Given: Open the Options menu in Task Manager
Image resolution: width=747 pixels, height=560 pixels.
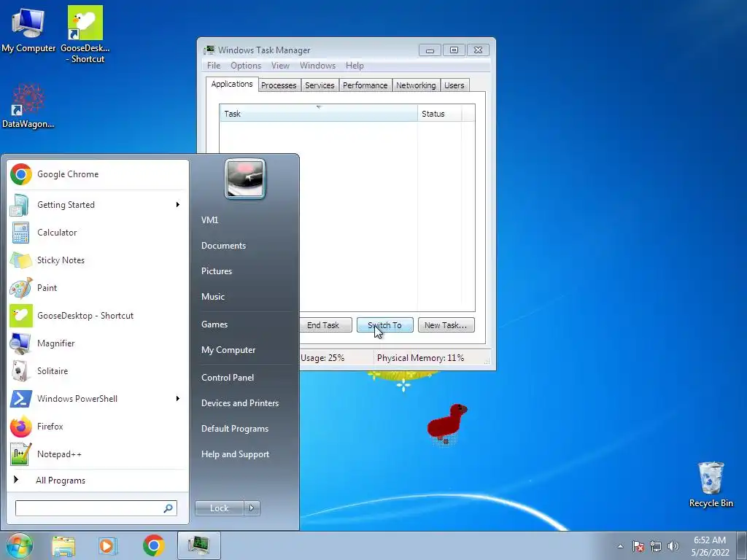Looking at the screenshot, I should (246, 66).
